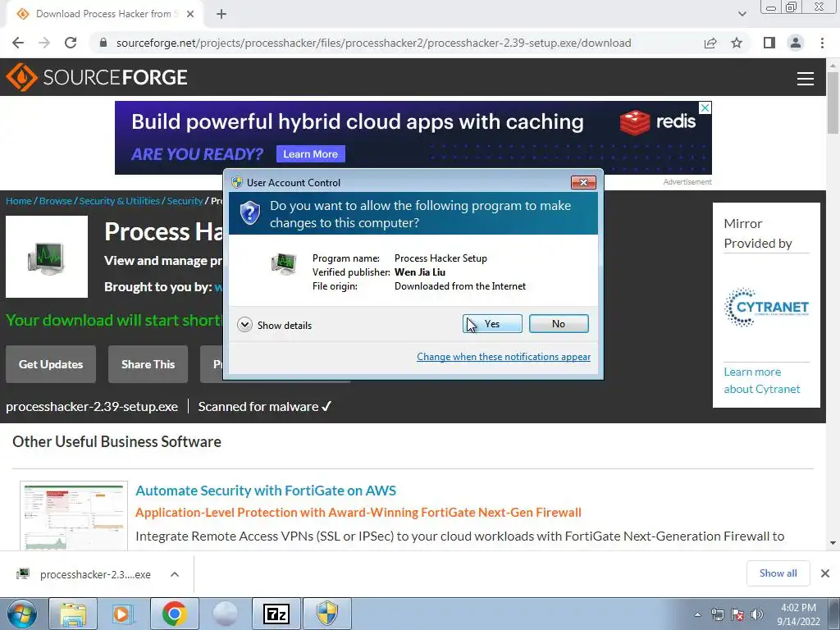Open 'Automate Security with FortiGate on AWS'

[x=266, y=491]
